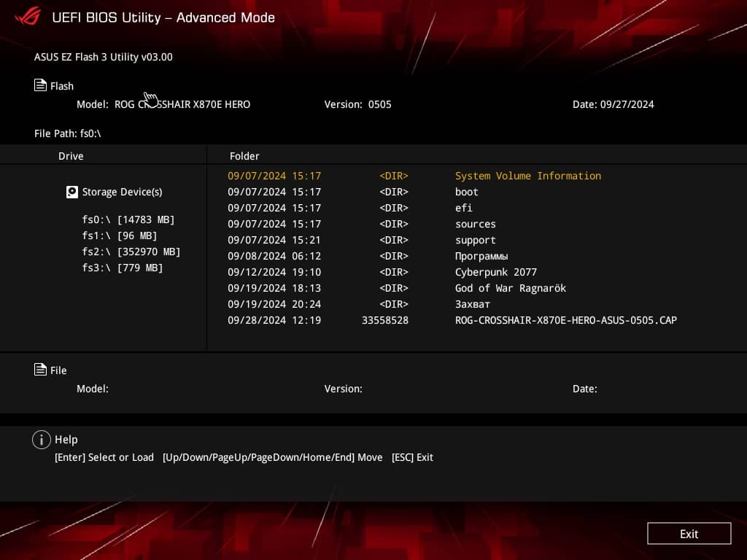The image size is (747, 560).
Task: Open the sources folder
Action: [476, 224]
